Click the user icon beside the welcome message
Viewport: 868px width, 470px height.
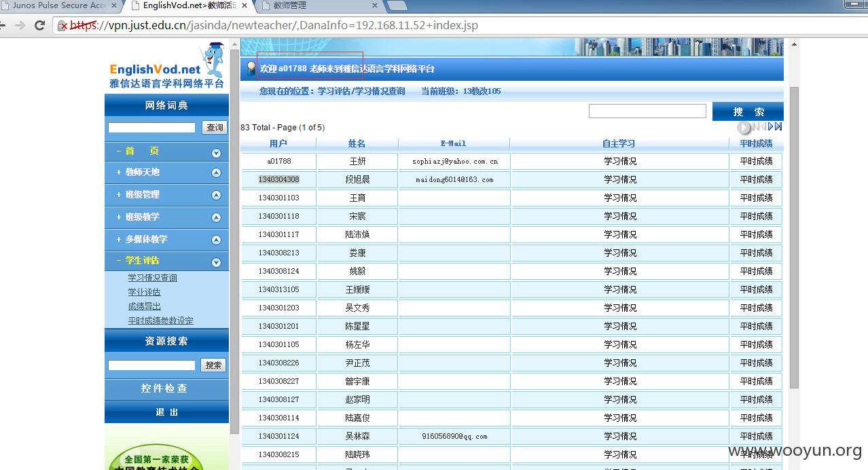[x=251, y=69]
